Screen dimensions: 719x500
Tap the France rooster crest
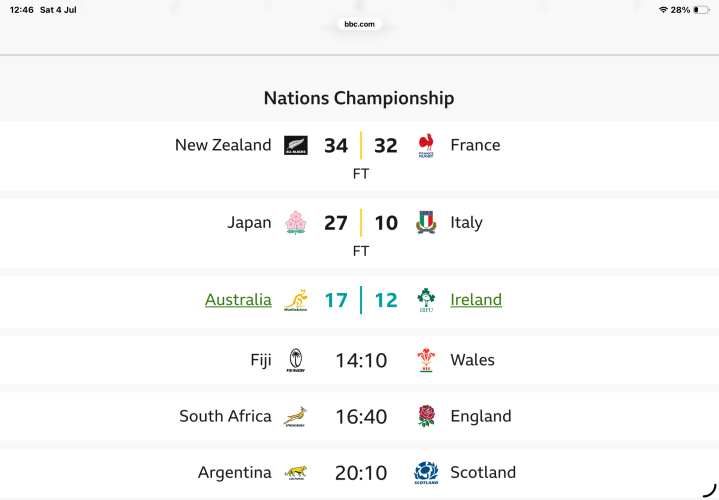pos(426,145)
